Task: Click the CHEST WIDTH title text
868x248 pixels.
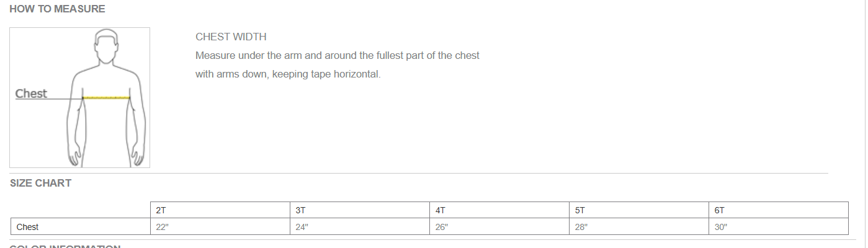Action: click(231, 37)
